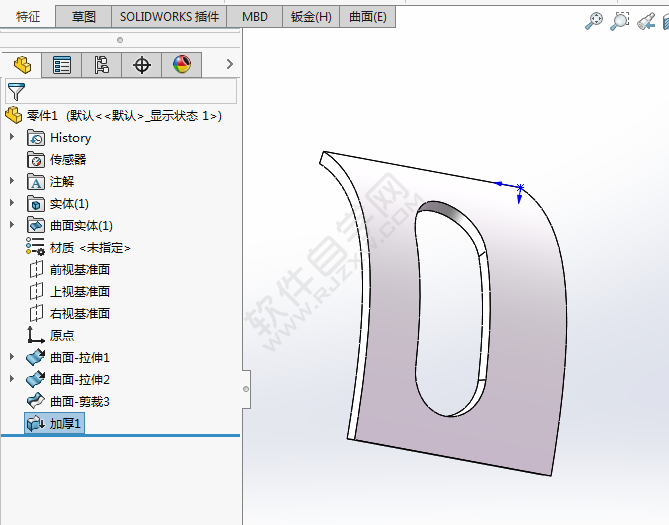Select the 右视基准面 right plane
Image resolution: width=669 pixels, height=525 pixels.
coord(80,314)
